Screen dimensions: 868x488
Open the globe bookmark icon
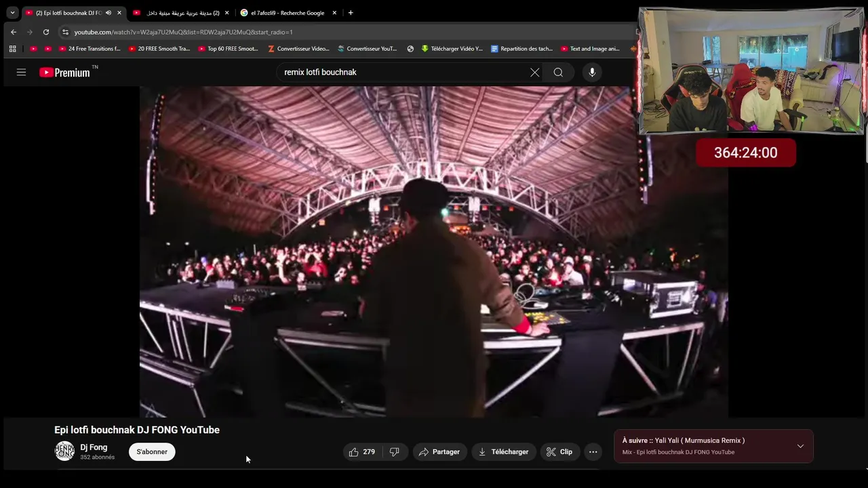coord(410,49)
